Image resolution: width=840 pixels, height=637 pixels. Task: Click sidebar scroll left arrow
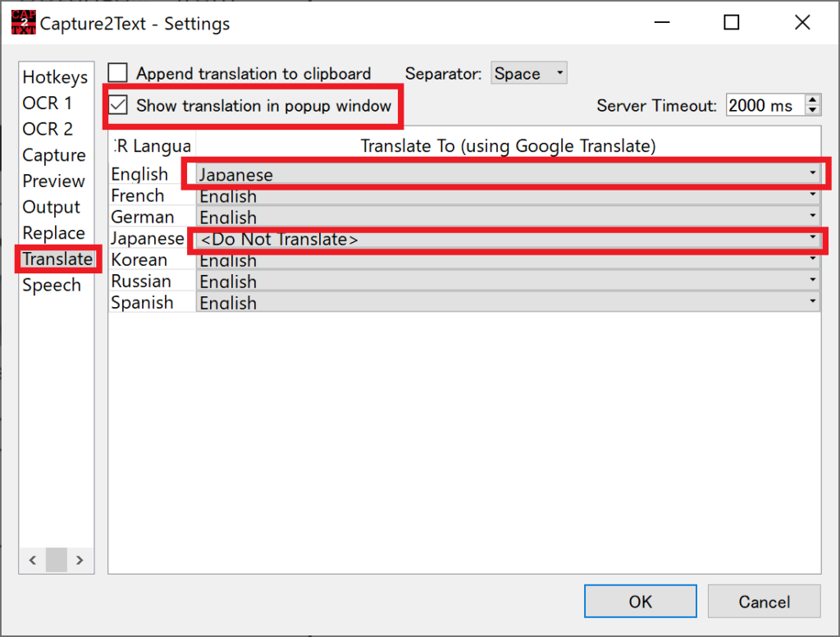pyautogui.click(x=33, y=561)
